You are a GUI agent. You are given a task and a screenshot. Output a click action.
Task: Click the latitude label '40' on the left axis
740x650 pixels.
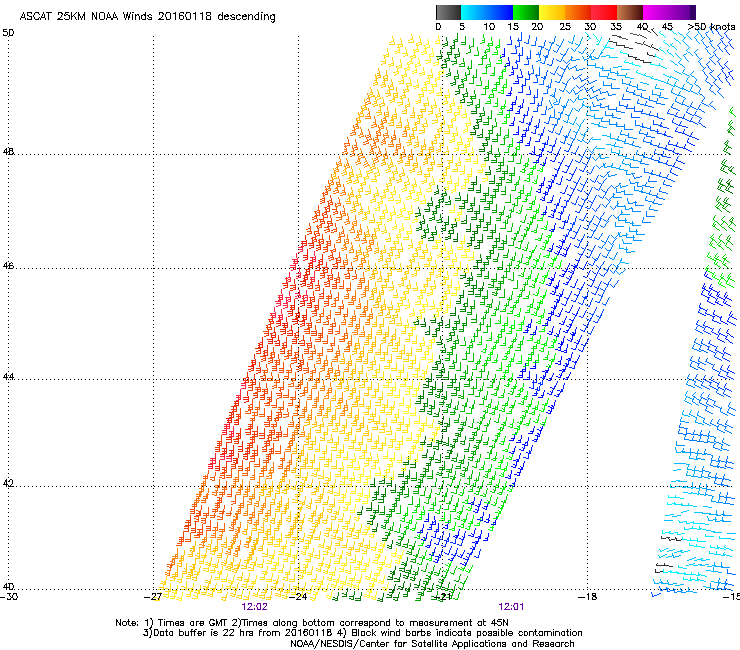point(8,586)
